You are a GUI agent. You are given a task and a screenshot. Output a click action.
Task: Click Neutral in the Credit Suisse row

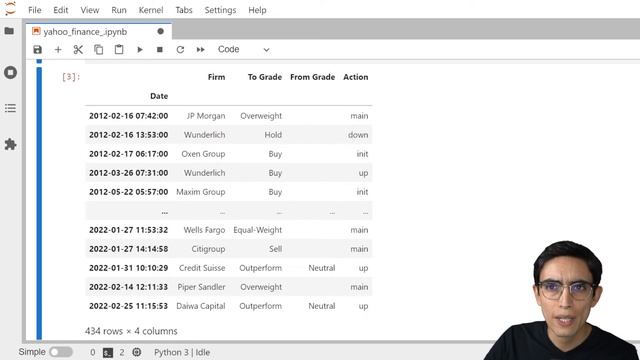(x=322, y=268)
